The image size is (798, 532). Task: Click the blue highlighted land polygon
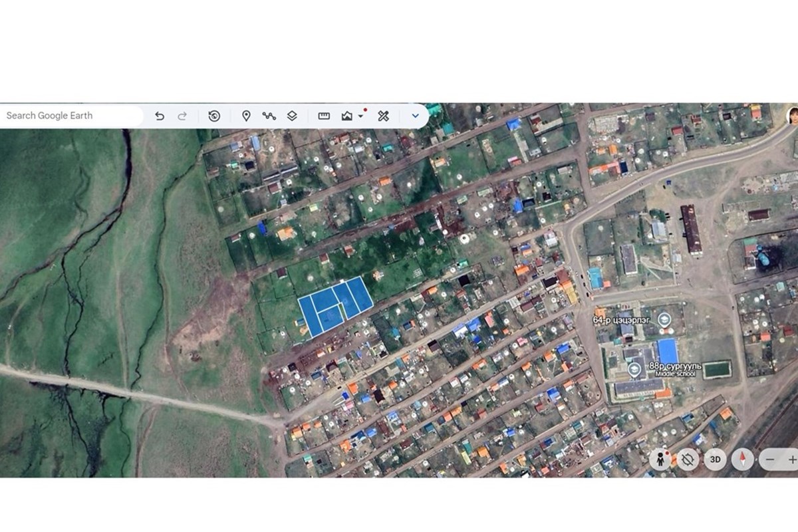tap(334, 307)
